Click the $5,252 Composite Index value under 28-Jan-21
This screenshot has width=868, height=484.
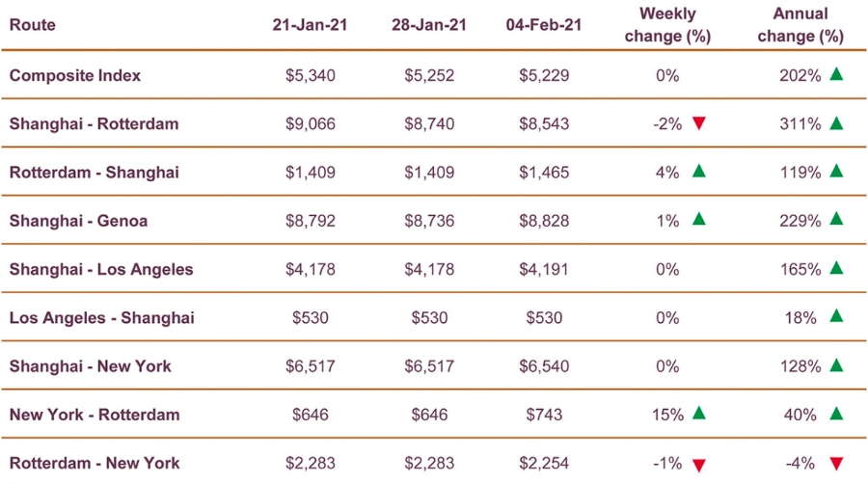tap(429, 75)
